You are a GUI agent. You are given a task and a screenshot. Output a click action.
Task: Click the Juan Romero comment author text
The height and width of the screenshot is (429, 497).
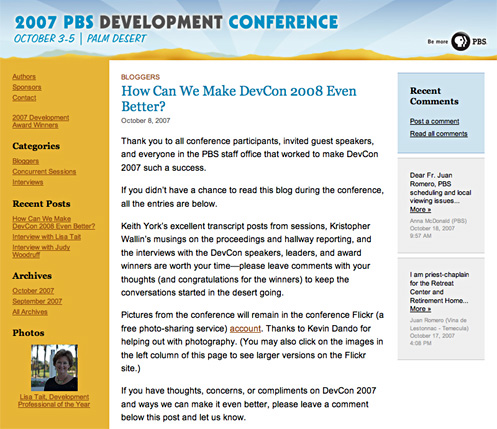coord(439,324)
